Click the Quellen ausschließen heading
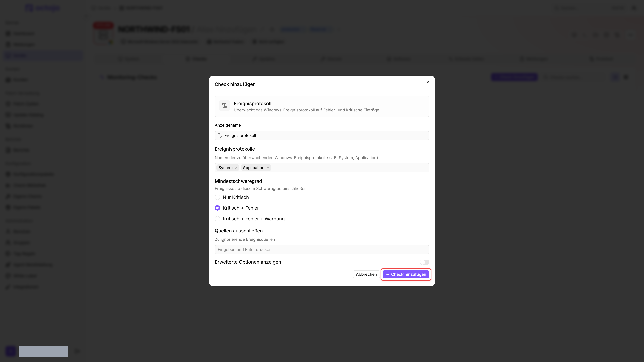This screenshot has width=644, height=362. (x=238, y=231)
